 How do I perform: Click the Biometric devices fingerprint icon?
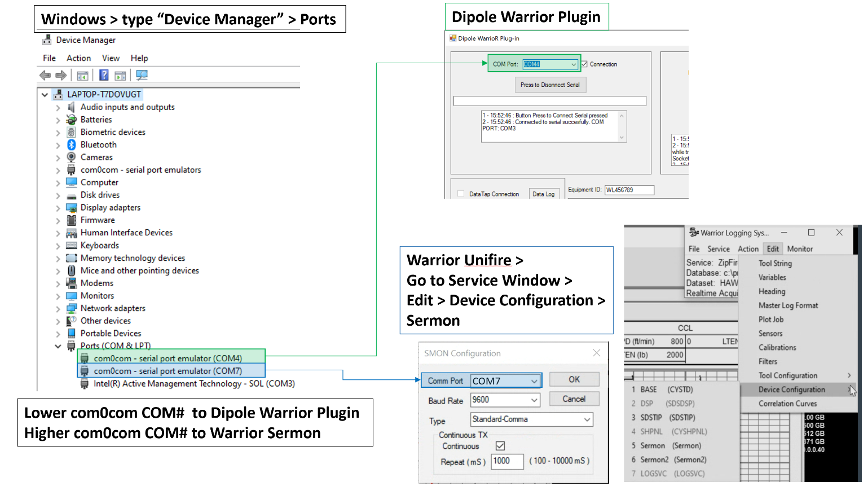click(x=72, y=132)
